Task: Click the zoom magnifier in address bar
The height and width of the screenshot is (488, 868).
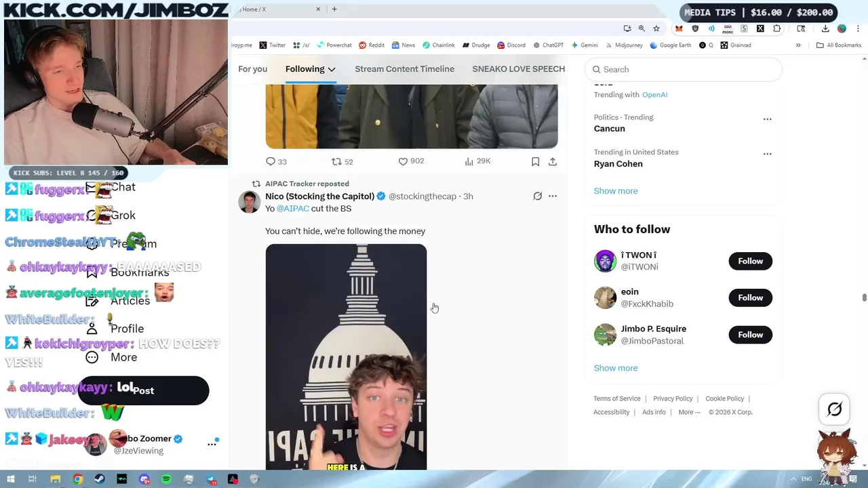Action: 642,28
